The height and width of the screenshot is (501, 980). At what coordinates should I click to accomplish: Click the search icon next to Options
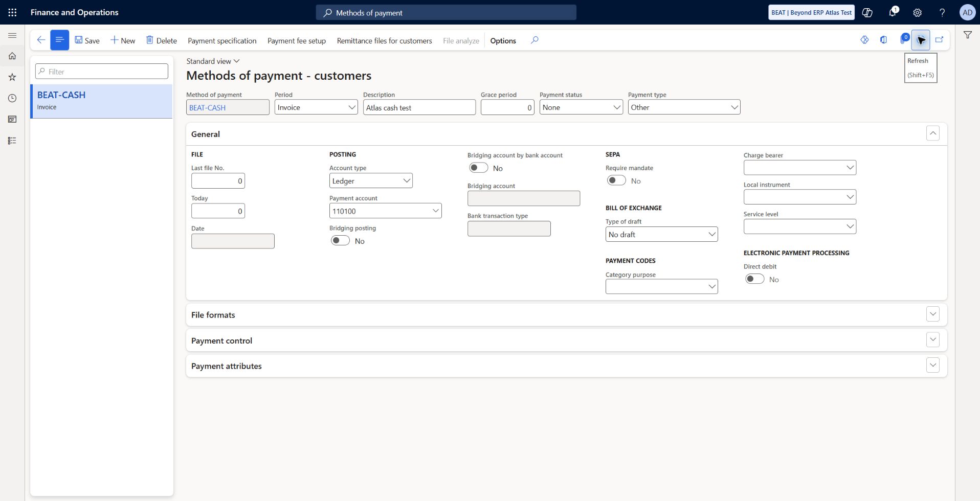click(534, 40)
